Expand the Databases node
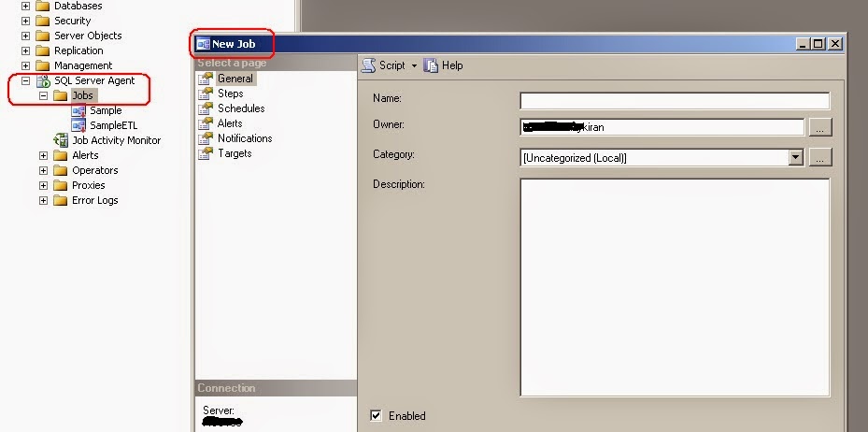868x432 pixels. click(x=25, y=7)
